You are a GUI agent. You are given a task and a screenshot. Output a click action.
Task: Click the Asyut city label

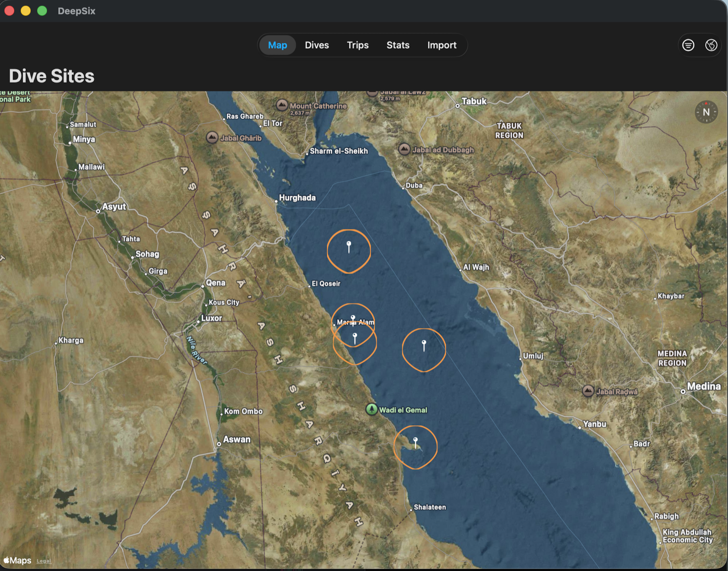click(x=114, y=207)
